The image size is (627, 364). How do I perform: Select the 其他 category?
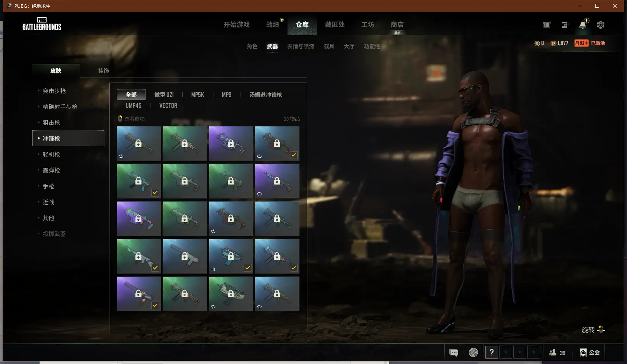(x=48, y=218)
